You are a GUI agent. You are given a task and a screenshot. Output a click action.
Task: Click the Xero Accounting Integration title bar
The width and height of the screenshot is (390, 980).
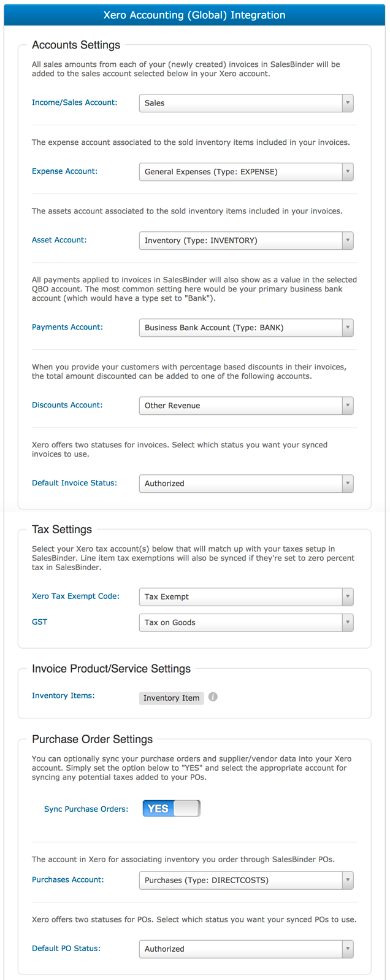(195, 15)
